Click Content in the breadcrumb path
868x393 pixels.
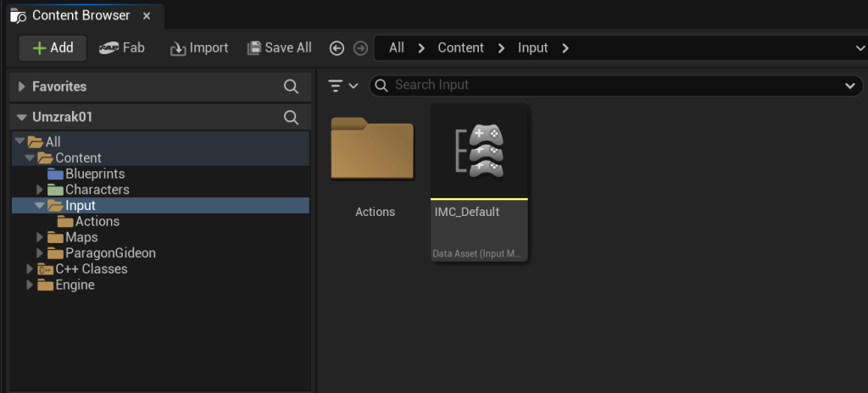point(460,48)
